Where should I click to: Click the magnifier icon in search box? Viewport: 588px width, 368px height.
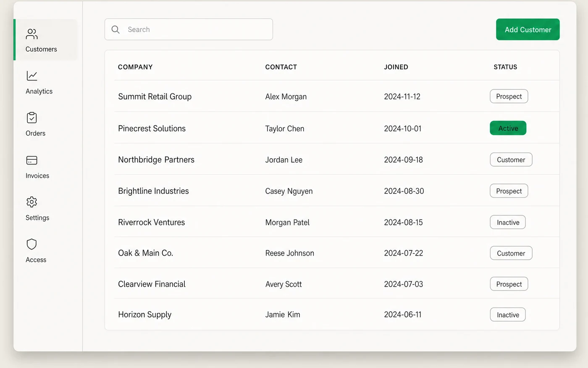tap(115, 29)
